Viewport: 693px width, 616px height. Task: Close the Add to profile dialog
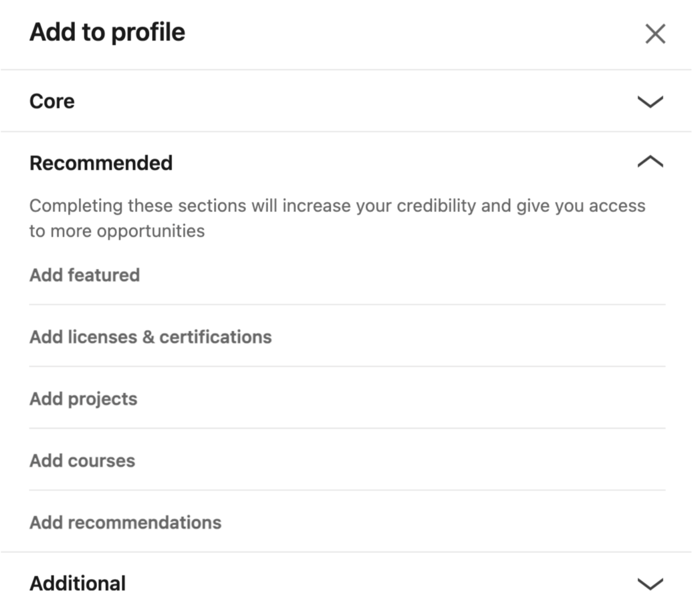click(655, 34)
